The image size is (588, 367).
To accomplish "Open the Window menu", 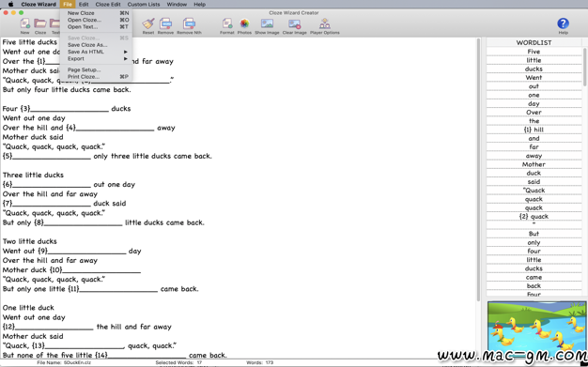I will [x=177, y=4].
